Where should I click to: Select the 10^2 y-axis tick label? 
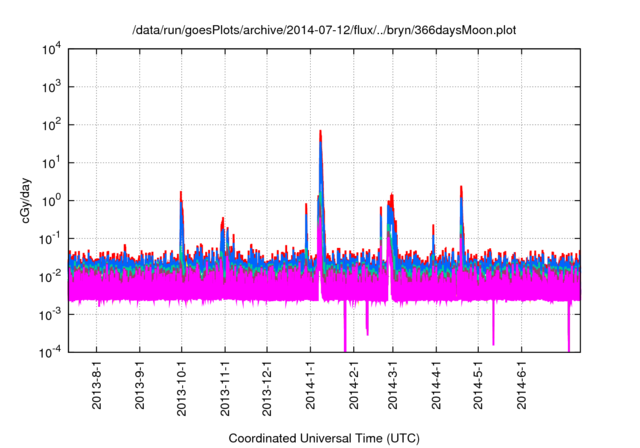[53, 125]
